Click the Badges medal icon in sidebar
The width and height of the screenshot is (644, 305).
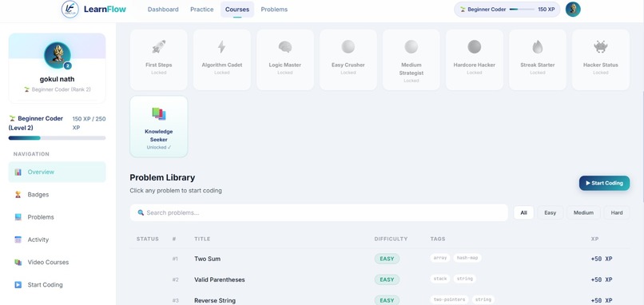pos(18,195)
